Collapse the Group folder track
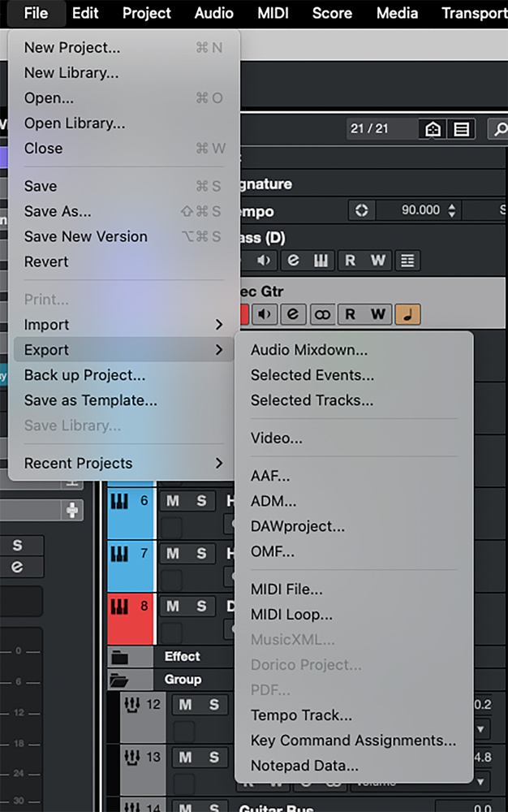508x812 pixels. coord(120,680)
